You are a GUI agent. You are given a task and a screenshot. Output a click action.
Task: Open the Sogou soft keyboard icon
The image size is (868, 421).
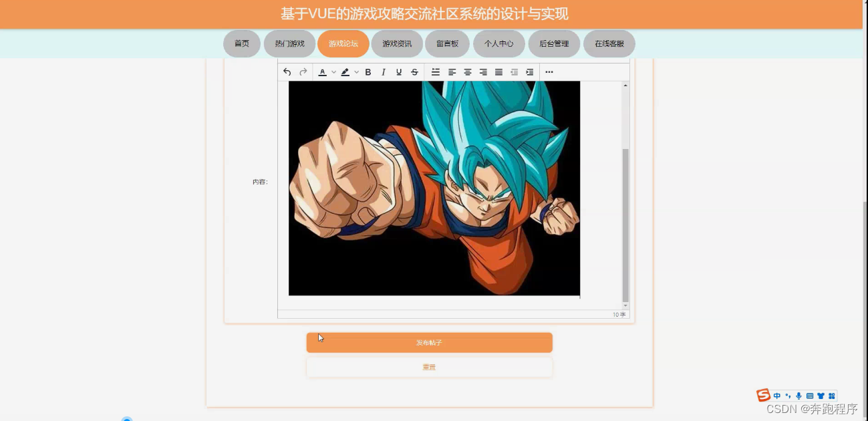point(810,396)
